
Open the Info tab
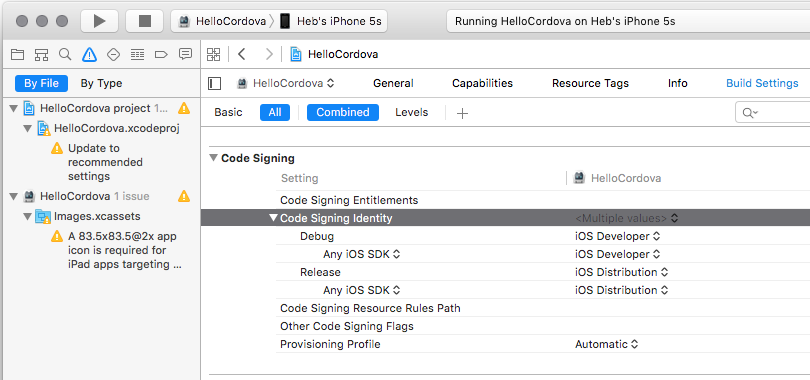coord(677,83)
